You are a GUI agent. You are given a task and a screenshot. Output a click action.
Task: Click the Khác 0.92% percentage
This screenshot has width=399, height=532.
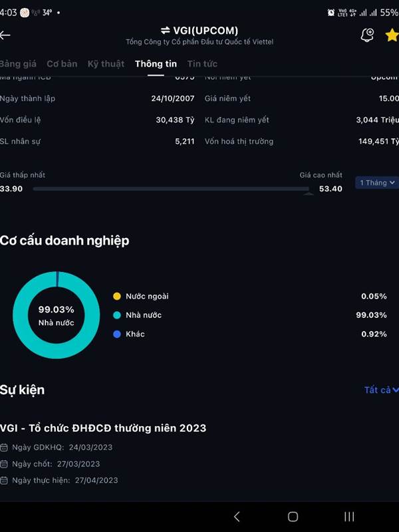pos(374,334)
